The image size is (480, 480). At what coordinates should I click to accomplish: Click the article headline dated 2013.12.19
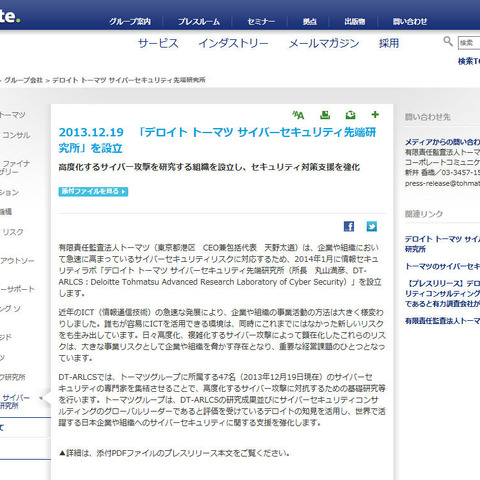pos(217,140)
